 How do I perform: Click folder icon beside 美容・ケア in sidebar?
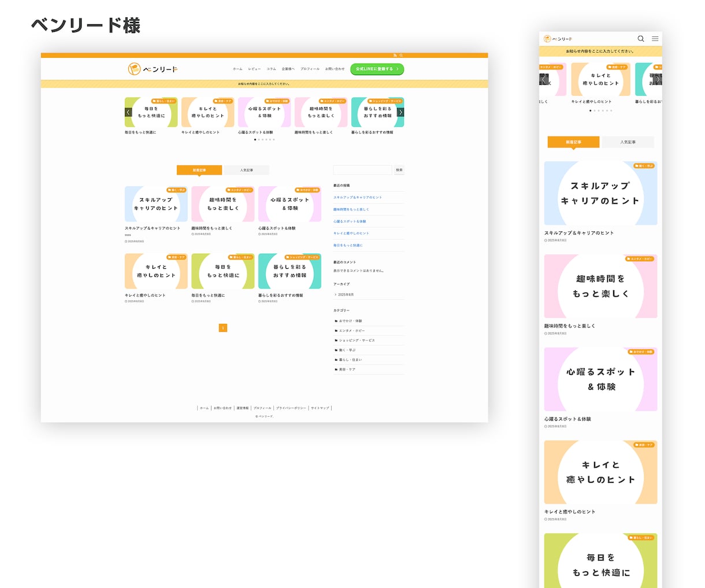[x=336, y=369]
